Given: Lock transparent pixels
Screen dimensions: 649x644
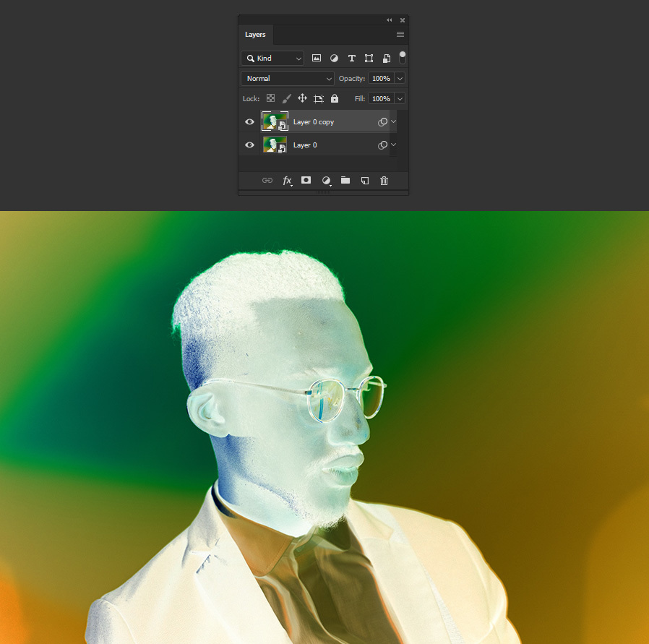Looking at the screenshot, I should pos(270,98).
